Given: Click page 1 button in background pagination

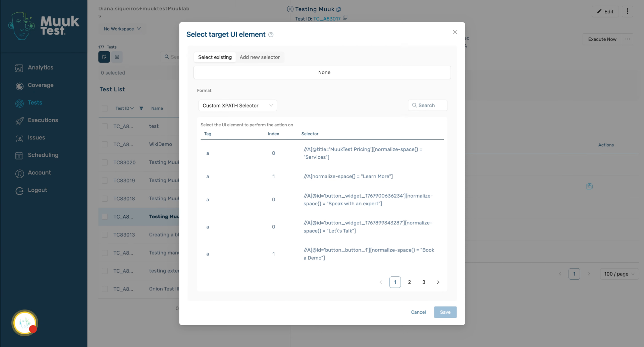Looking at the screenshot, I should click(x=574, y=274).
